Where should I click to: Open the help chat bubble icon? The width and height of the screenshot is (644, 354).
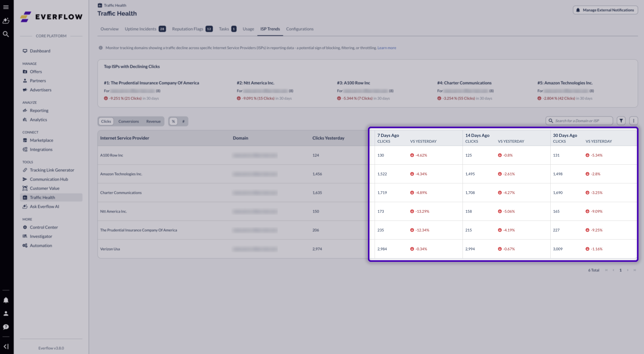6,327
